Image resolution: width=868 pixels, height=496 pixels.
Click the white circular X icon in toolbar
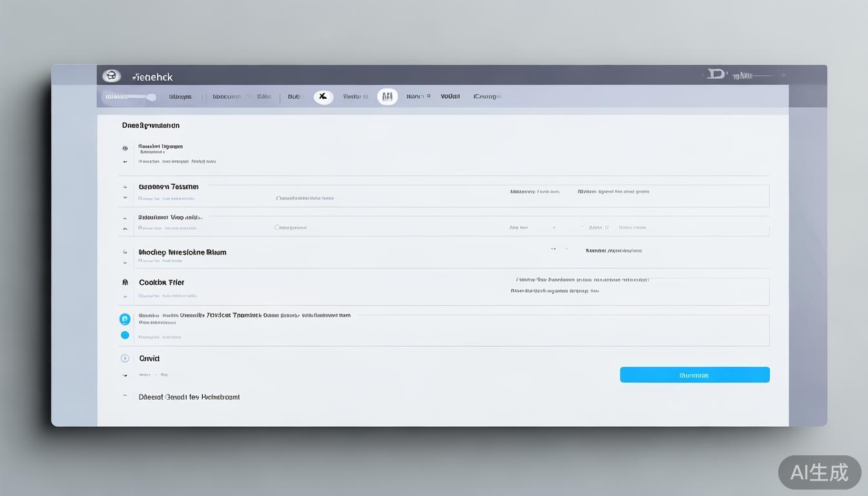(323, 97)
